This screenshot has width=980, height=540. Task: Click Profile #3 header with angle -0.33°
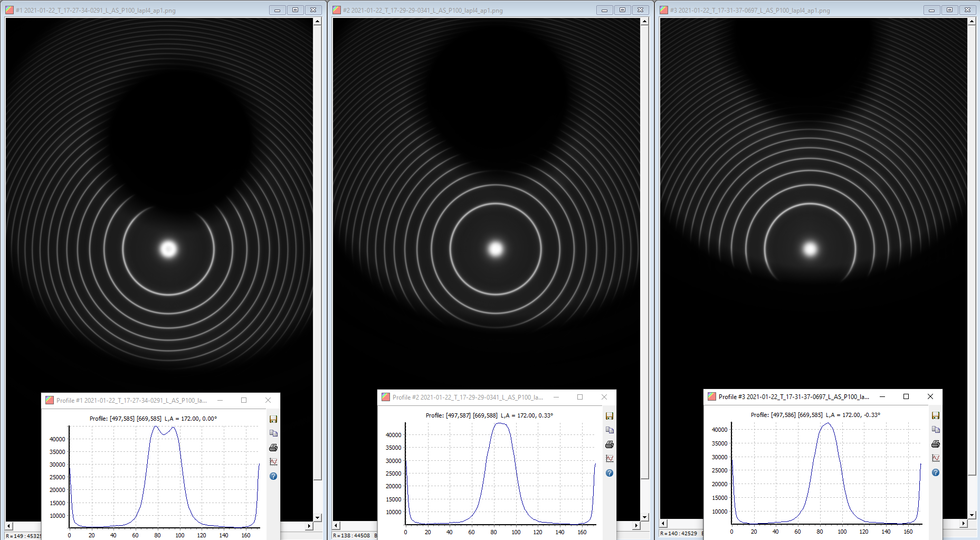point(815,415)
